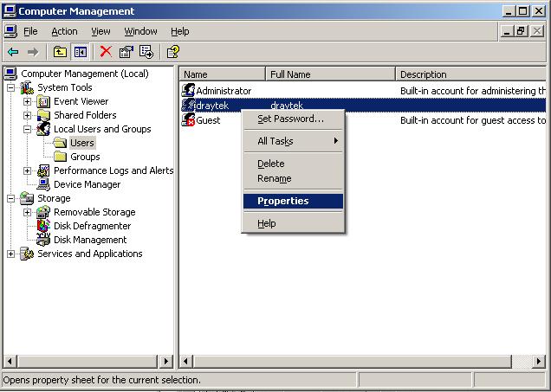Choose Rename from the context menu
Viewport: 551px width, 392px height.
pos(293,178)
